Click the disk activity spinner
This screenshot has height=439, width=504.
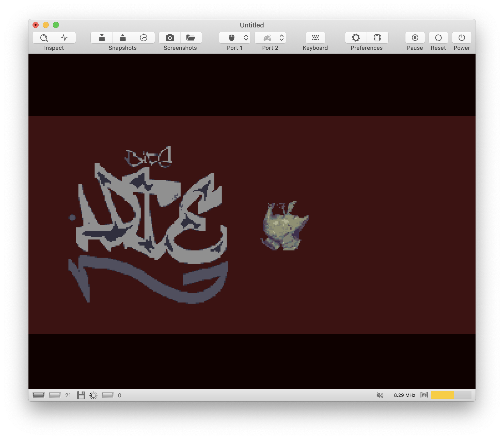[93, 395]
